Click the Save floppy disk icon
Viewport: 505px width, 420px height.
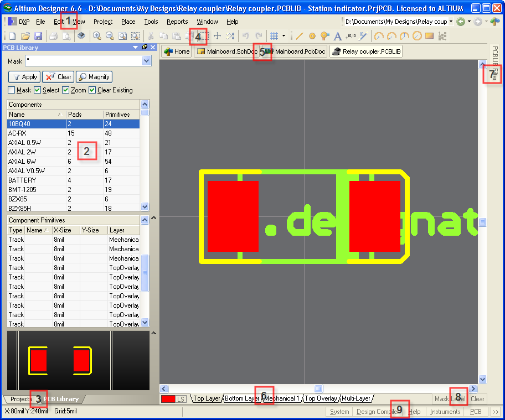coord(38,36)
